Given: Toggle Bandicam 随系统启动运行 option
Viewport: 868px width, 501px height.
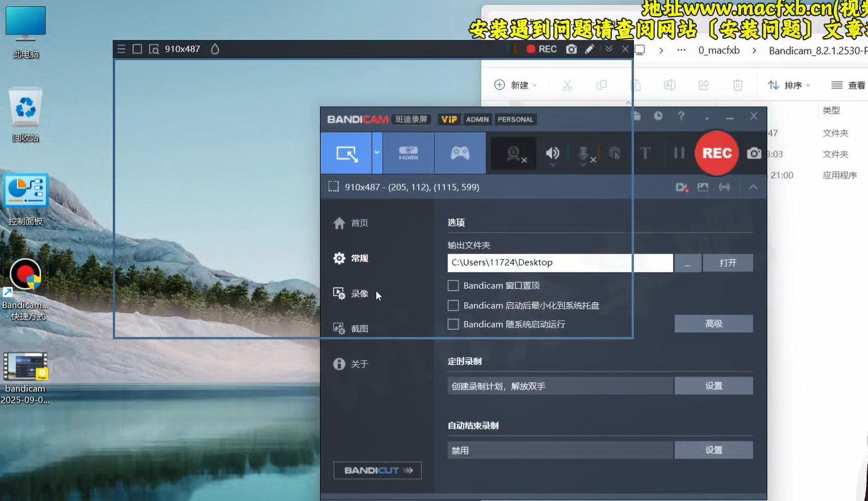Looking at the screenshot, I should point(453,325).
